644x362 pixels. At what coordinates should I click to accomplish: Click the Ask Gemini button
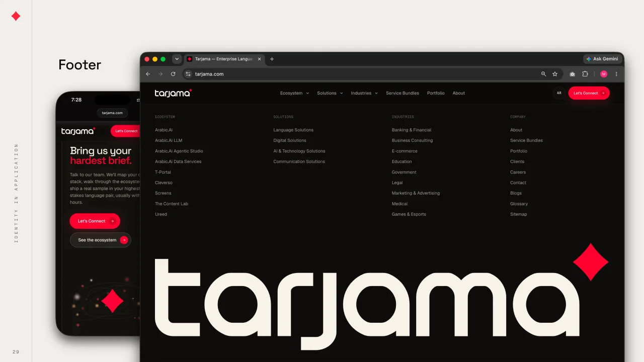[x=602, y=59]
